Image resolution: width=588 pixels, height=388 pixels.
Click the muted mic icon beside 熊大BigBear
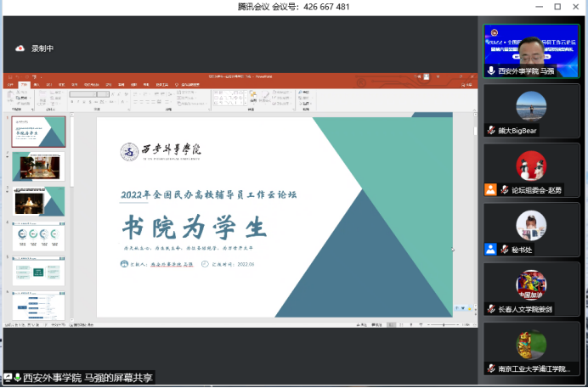point(490,131)
